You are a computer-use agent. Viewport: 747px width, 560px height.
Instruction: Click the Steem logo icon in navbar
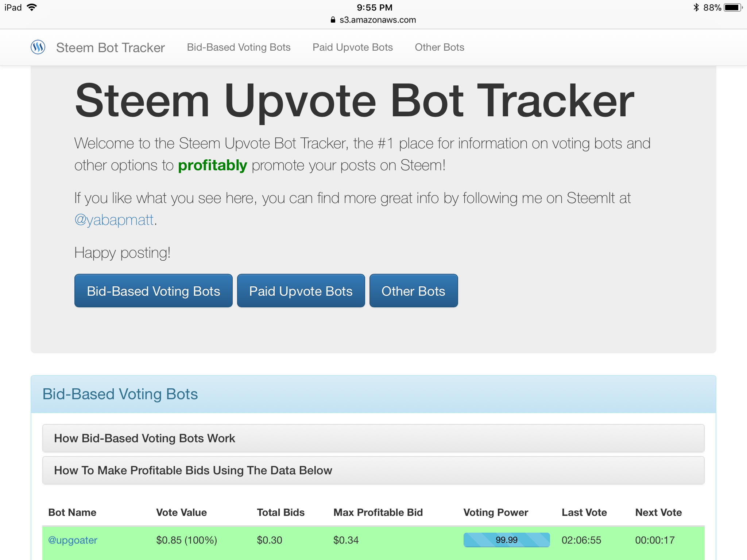[38, 47]
